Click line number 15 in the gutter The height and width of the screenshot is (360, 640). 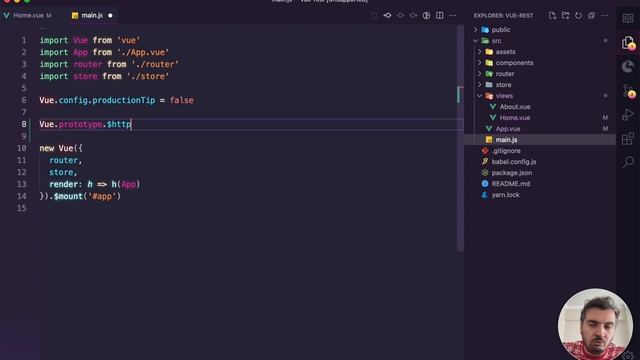[22, 209]
